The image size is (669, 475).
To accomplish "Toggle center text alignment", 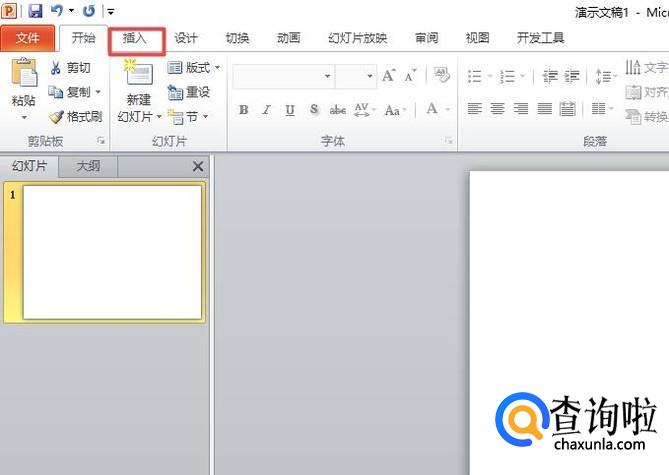I will pos(497,108).
